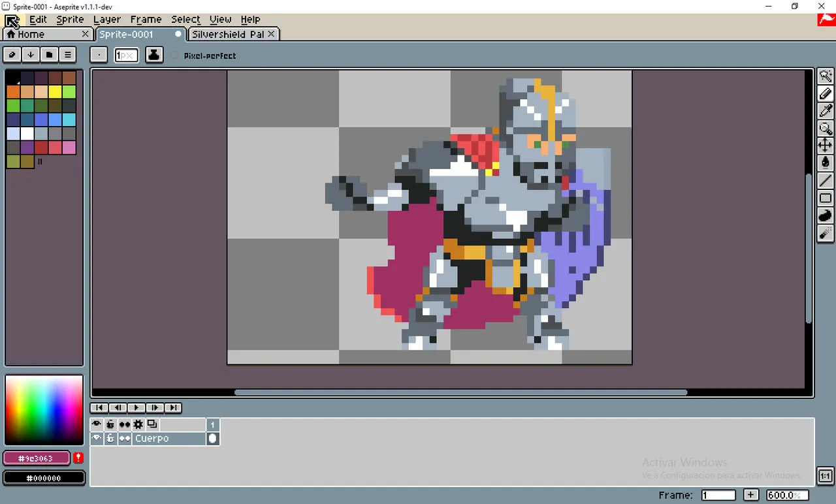
Task: Go to the previous frame
Action: (x=118, y=407)
